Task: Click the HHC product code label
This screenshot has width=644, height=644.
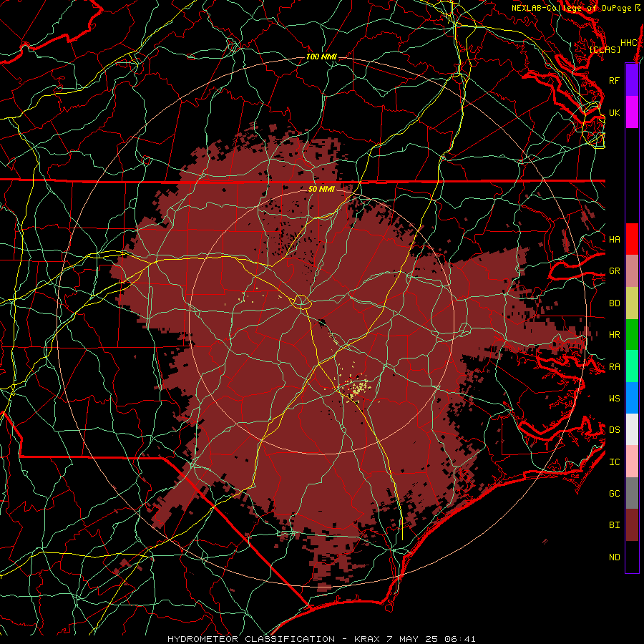Action: pyautogui.click(x=628, y=42)
